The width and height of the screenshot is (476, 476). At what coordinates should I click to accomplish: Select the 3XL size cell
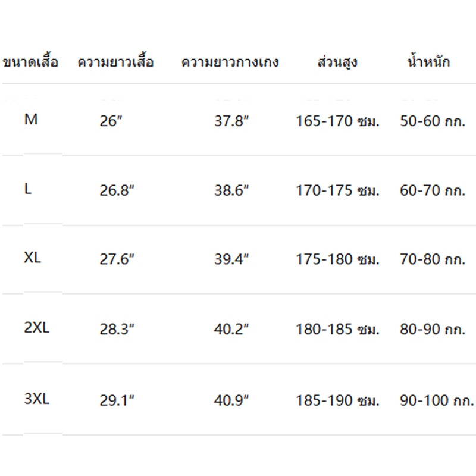[36, 399]
